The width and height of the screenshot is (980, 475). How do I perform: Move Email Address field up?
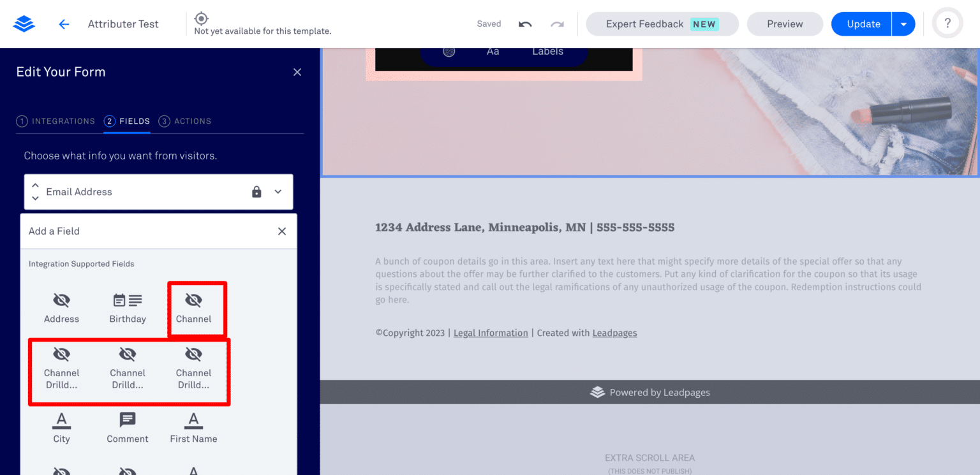[x=35, y=186]
